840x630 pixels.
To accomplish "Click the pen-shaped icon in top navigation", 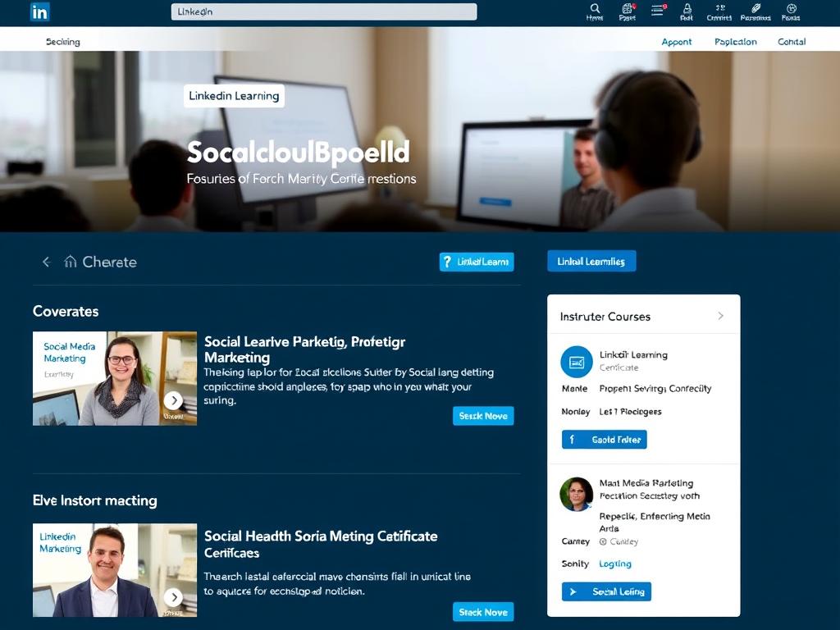I will [x=756, y=8].
